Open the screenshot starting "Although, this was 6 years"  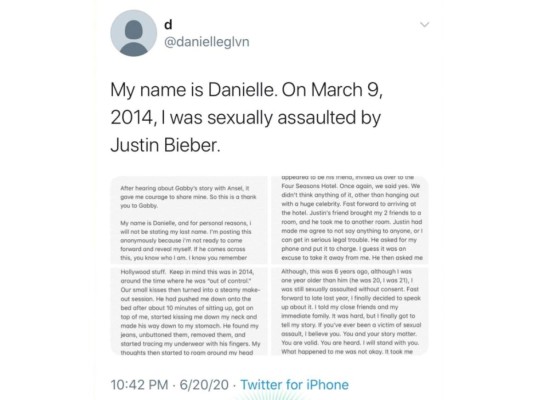(350, 311)
